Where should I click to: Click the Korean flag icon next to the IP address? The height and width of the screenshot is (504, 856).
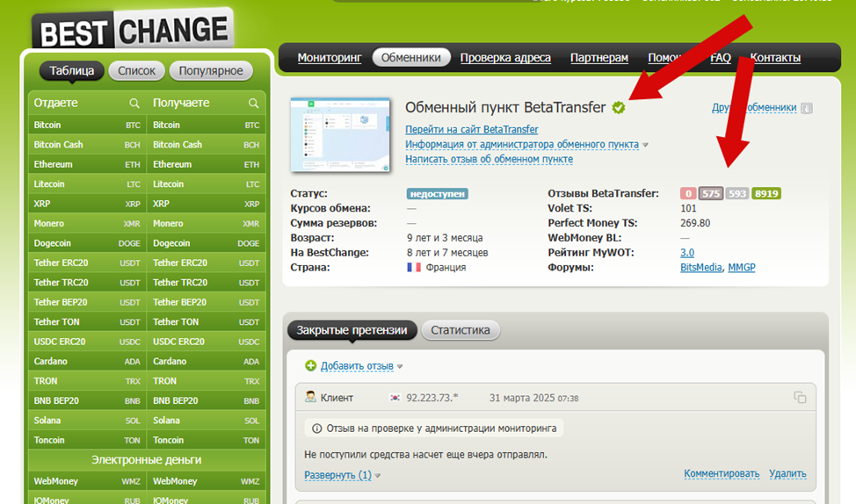coord(395,398)
